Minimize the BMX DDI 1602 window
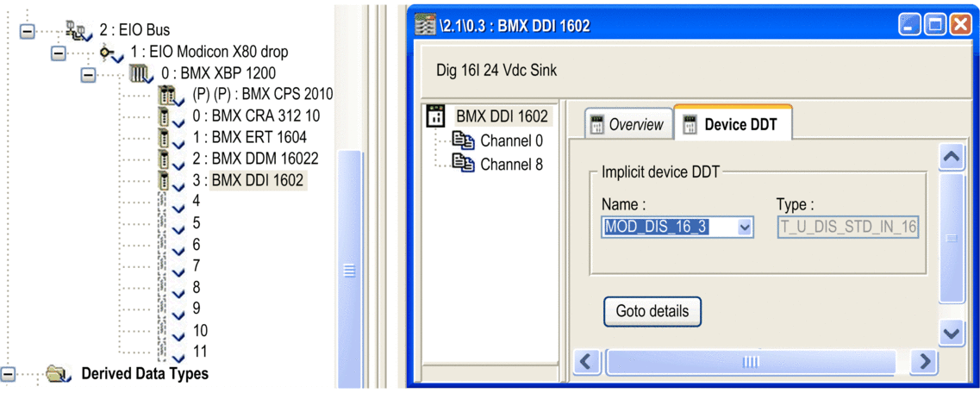 tap(909, 26)
